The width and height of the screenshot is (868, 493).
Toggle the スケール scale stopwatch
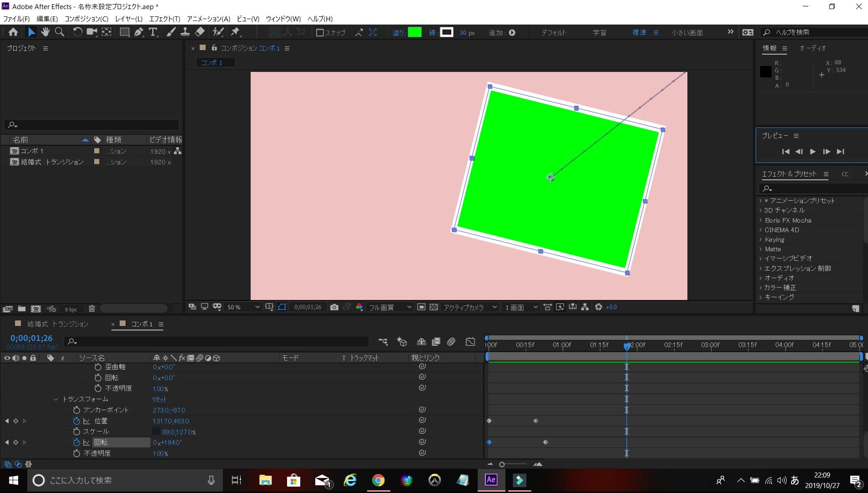point(76,432)
